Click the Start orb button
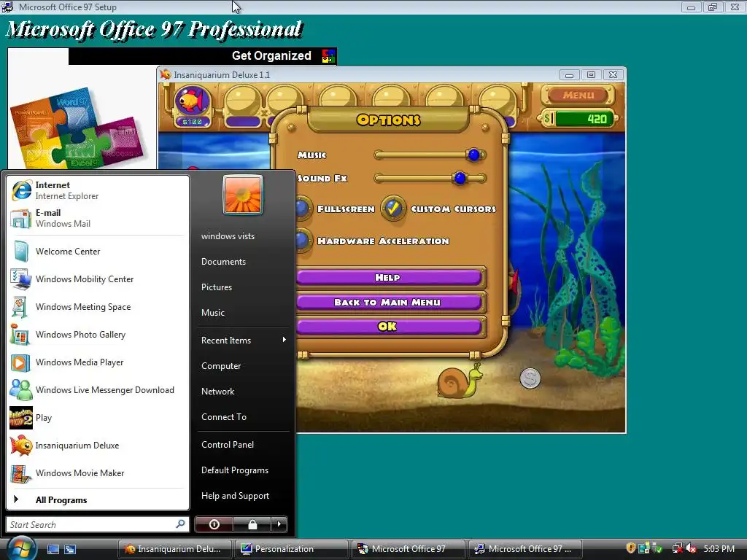Viewport: 747px width, 560px height. click(20, 548)
